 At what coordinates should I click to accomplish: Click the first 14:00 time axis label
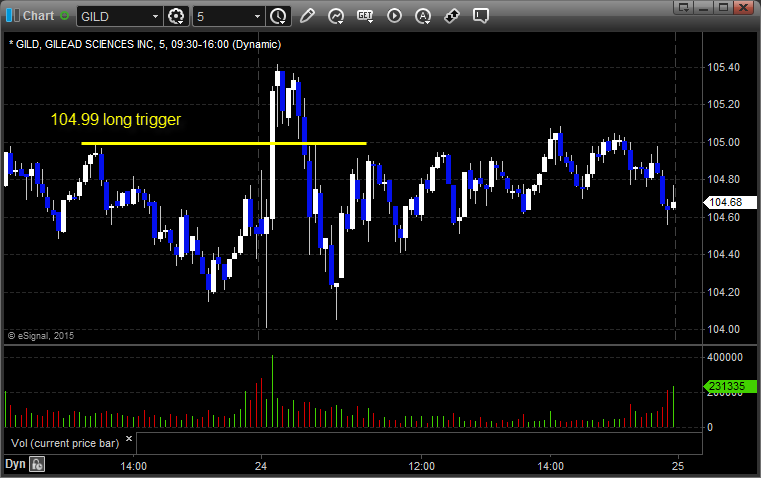pyautogui.click(x=133, y=466)
